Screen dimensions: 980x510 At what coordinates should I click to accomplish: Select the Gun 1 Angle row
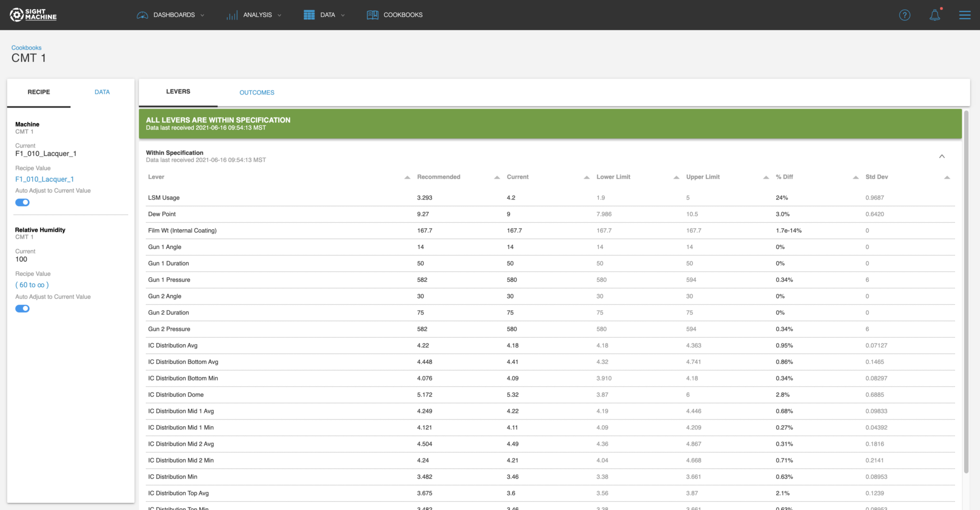[550, 247]
